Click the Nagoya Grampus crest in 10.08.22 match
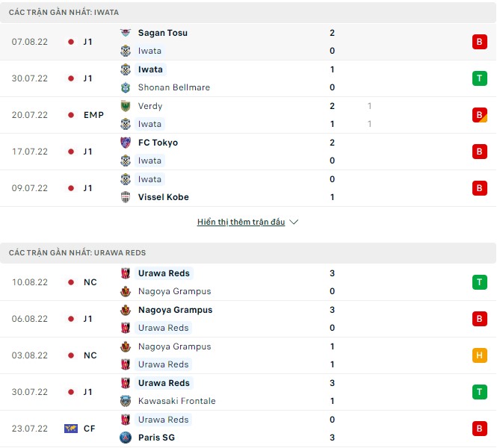The image size is (503, 448). pyautogui.click(x=126, y=291)
